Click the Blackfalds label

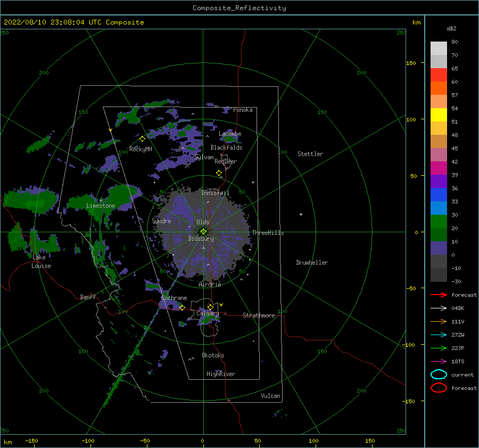(226, 148)
